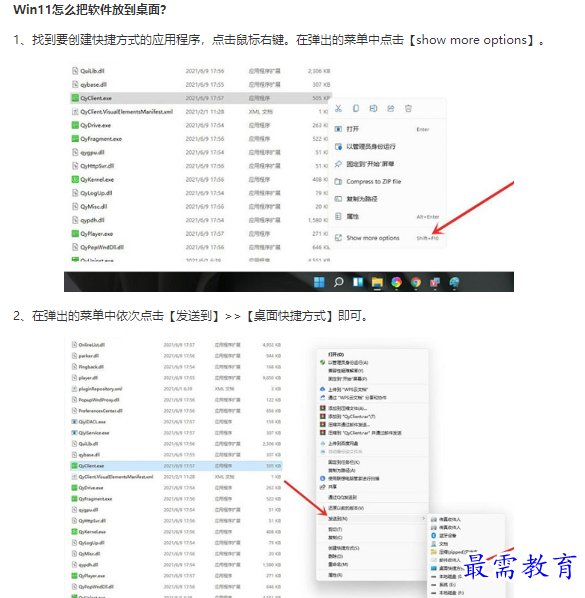Open the Windows Start button on the taskbar
Viewport: 585px width, 598px height.
319,282
